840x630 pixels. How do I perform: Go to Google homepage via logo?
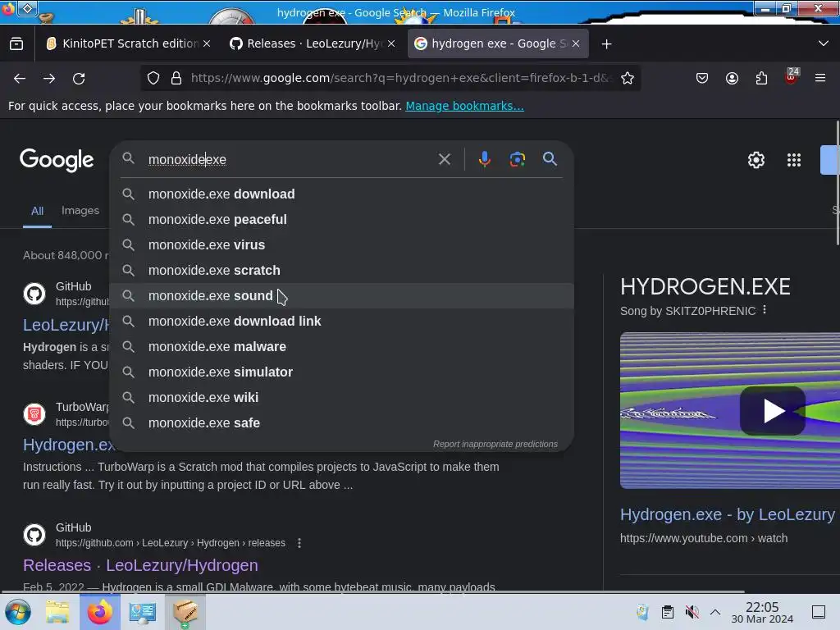coord(57,160)
